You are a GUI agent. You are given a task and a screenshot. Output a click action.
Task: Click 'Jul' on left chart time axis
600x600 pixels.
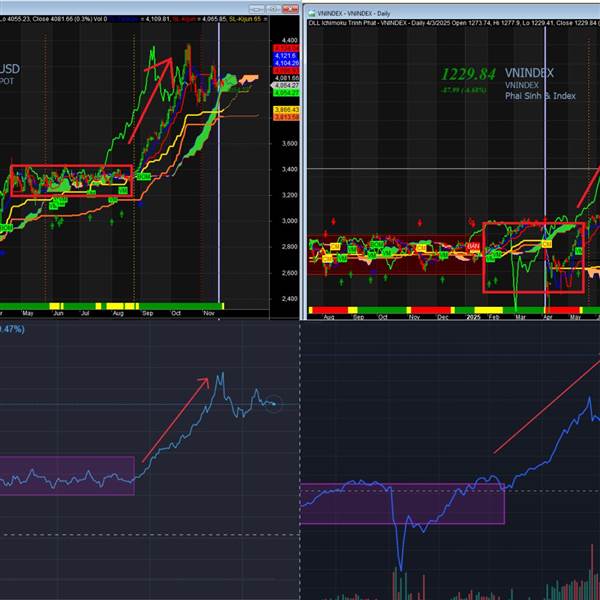coord(85,313)
